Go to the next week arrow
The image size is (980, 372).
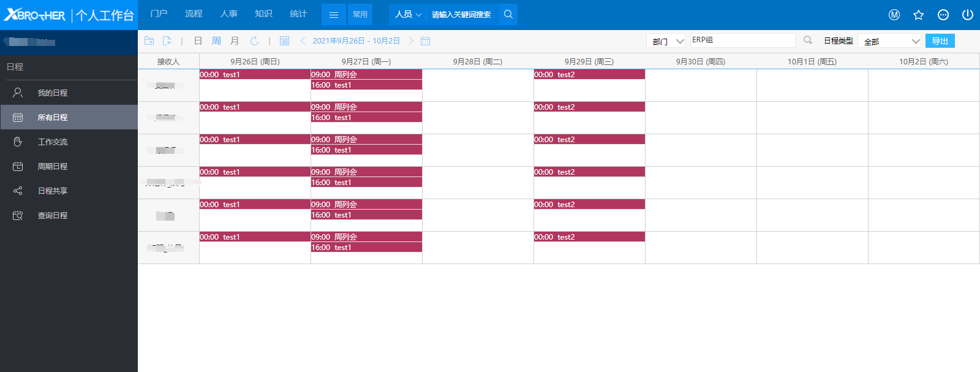pos(411,41)
